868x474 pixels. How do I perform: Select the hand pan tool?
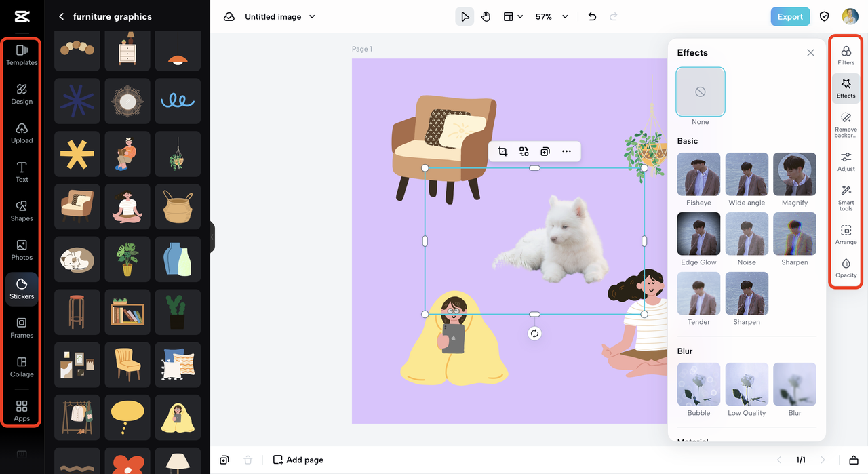click(486, 17)
